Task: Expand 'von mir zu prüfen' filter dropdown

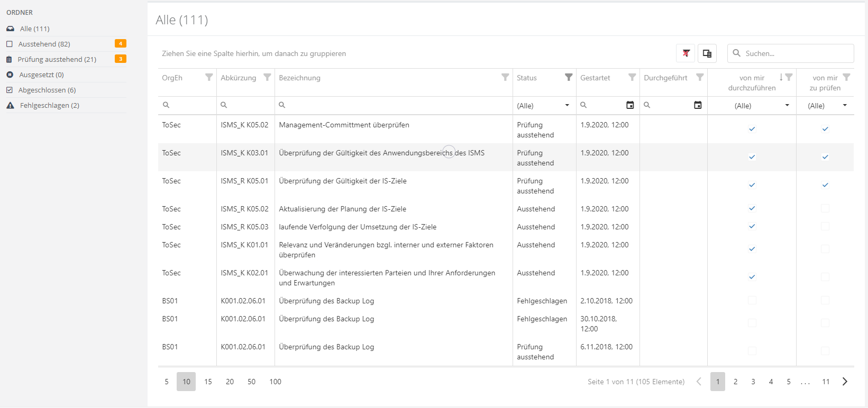Action: coord(845,106)
